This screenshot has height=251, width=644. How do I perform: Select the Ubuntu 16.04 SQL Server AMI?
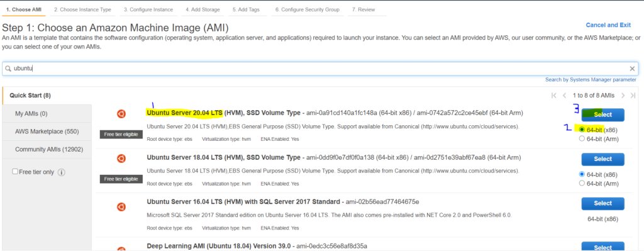click(602, 203)
